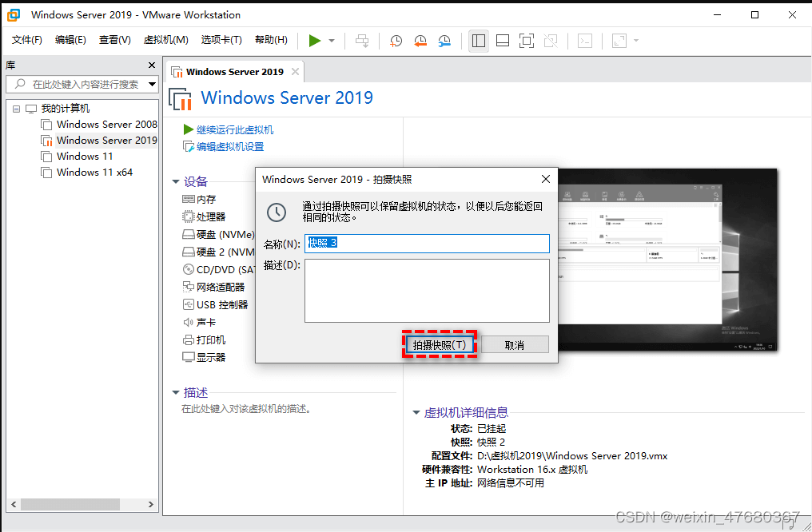
Task: Click the Unity mode toolbar icon
Action: [551, 41]
